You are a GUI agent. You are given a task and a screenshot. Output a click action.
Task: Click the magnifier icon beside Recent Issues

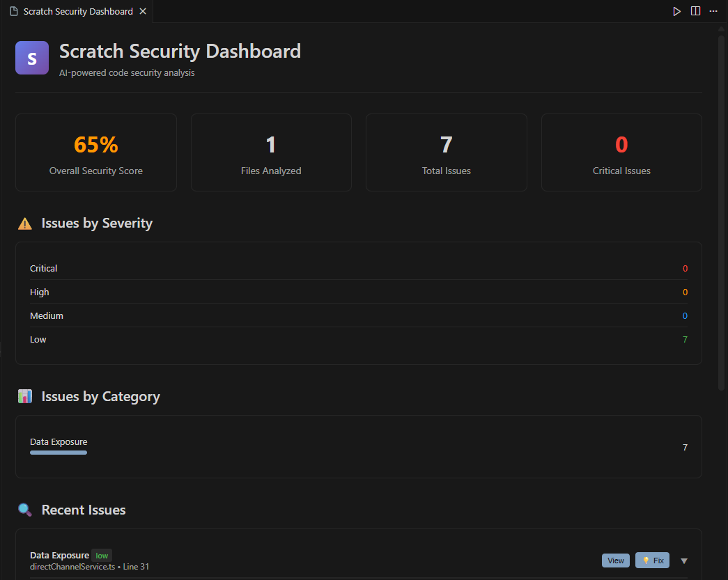(x=25, y=510)
